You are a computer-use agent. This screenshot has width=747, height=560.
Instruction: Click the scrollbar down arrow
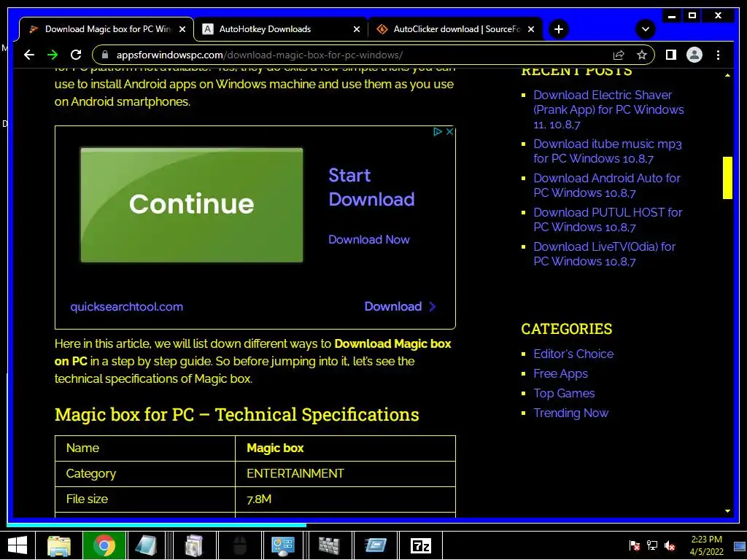[x=727, y=511]
